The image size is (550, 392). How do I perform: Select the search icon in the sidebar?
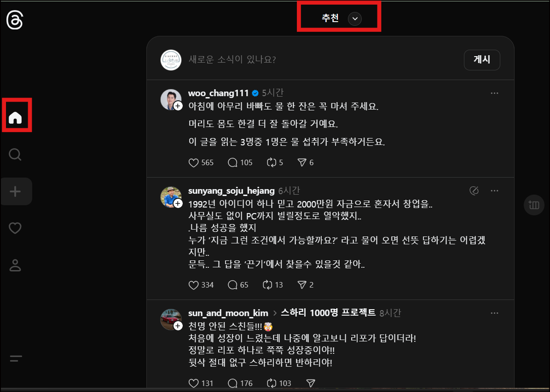(15, 154)
